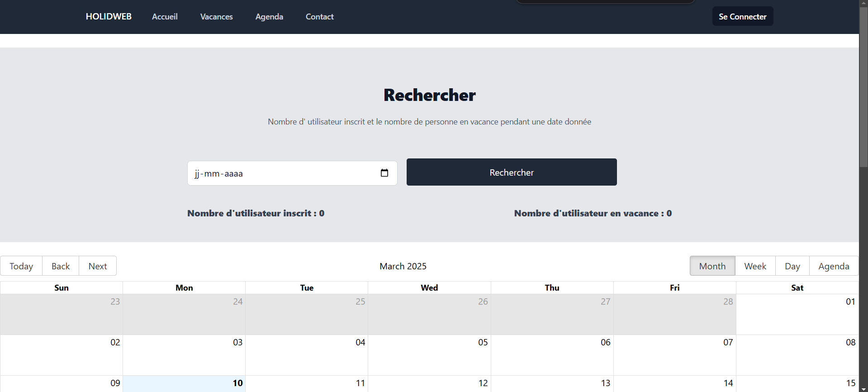
Task: Click the Wed column header
Action: 429,288
